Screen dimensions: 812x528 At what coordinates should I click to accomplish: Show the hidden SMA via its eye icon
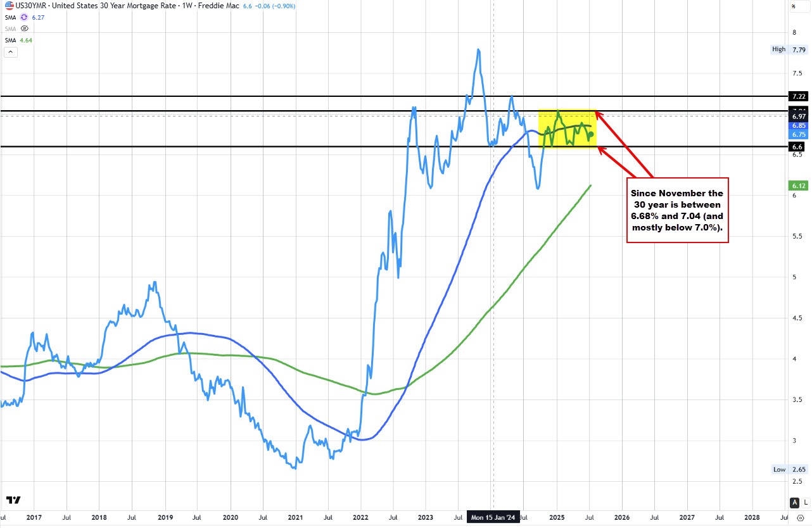(x=25, y=28)
